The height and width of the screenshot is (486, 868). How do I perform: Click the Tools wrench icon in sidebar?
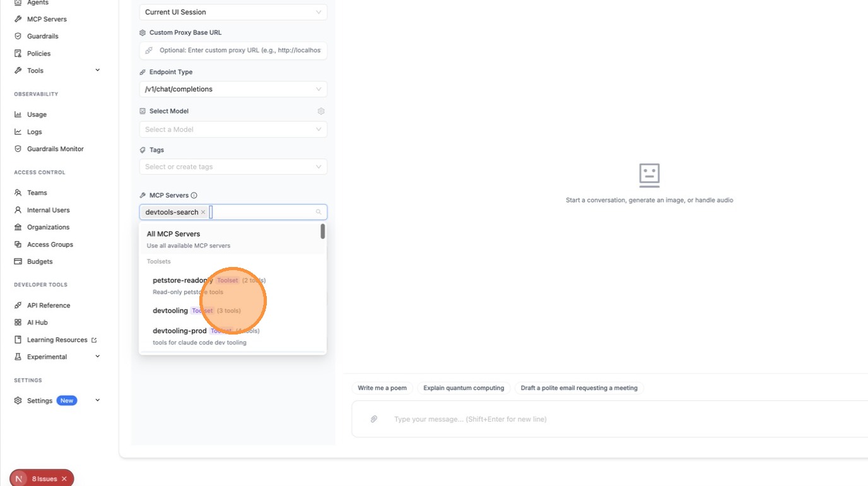coord(18,71)
